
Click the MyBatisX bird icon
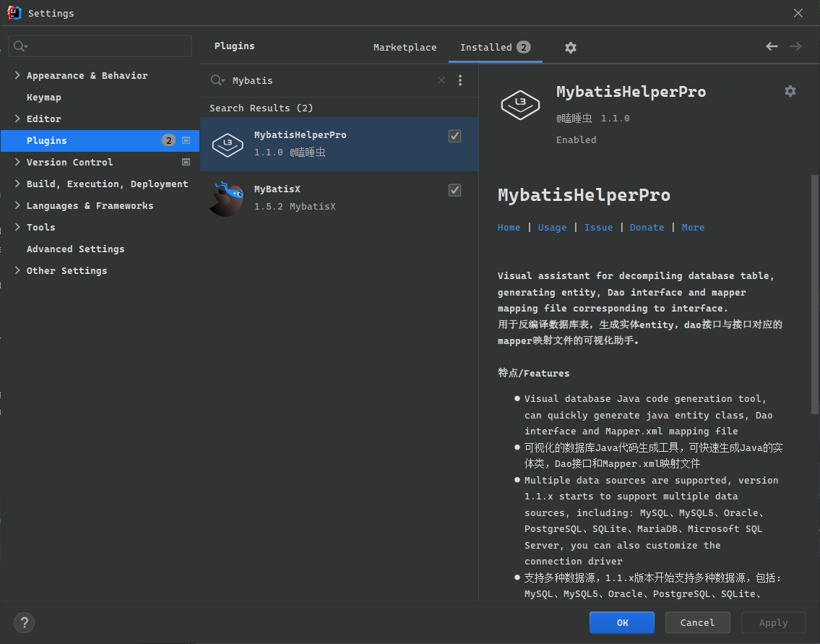click(227, 198)
